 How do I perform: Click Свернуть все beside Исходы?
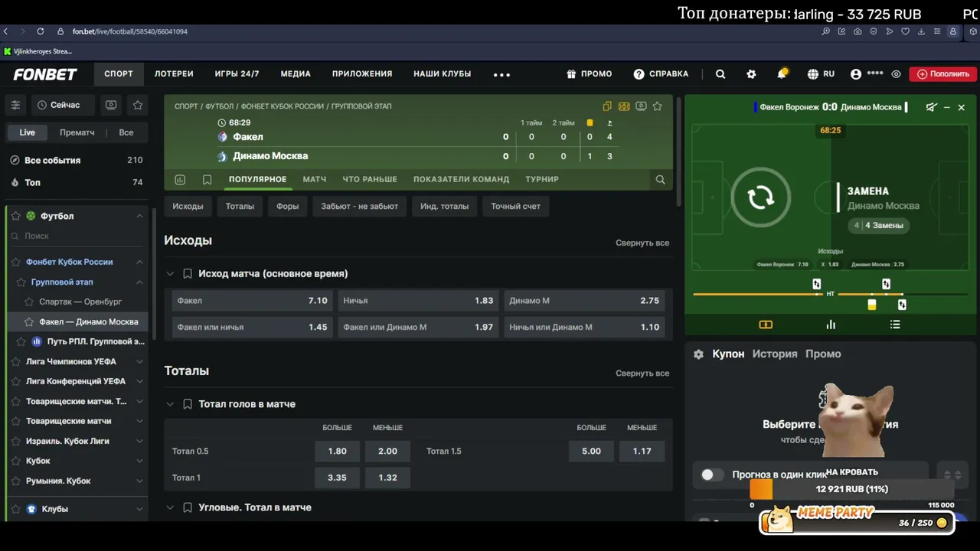642,243
